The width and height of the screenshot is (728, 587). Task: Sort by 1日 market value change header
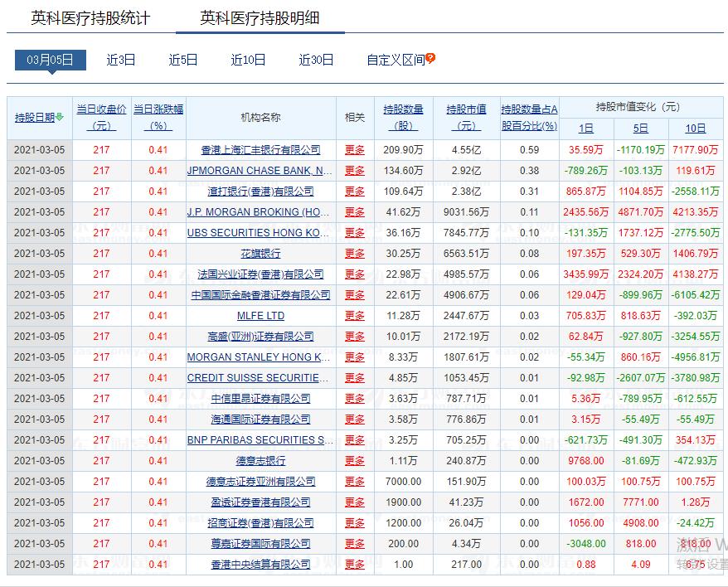click(586, 129)
